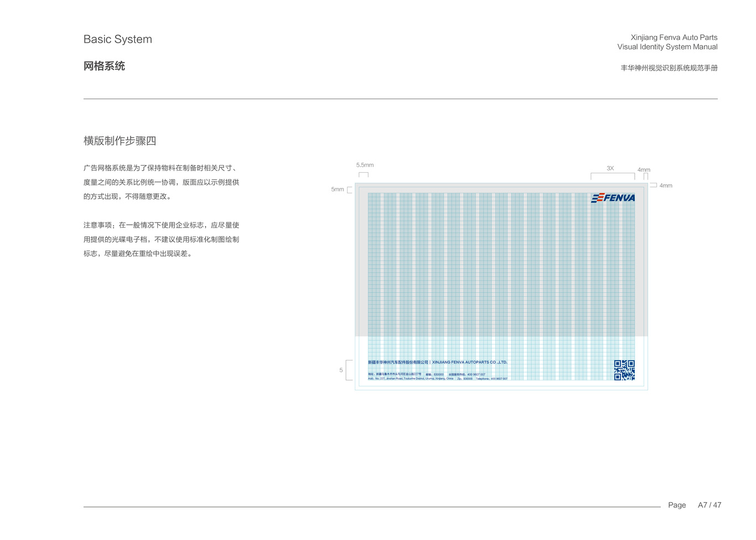Click the 'A7 / 47' page number

coord(710,505)
